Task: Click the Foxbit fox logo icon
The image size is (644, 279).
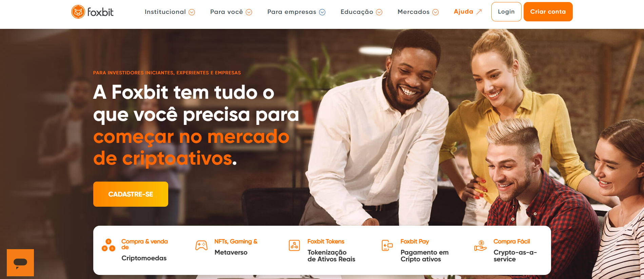Action: [78, 12]
